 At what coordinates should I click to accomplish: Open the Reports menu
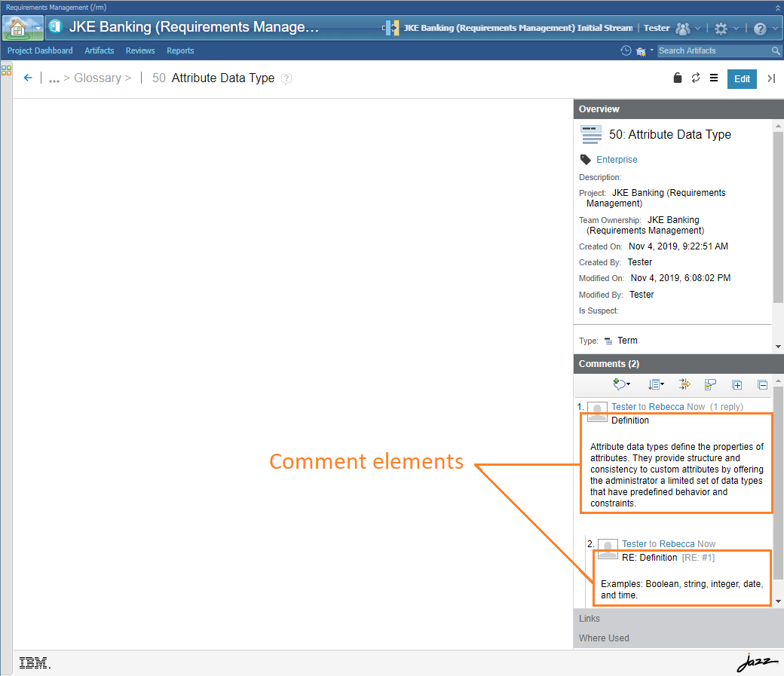tap(180, 50)
